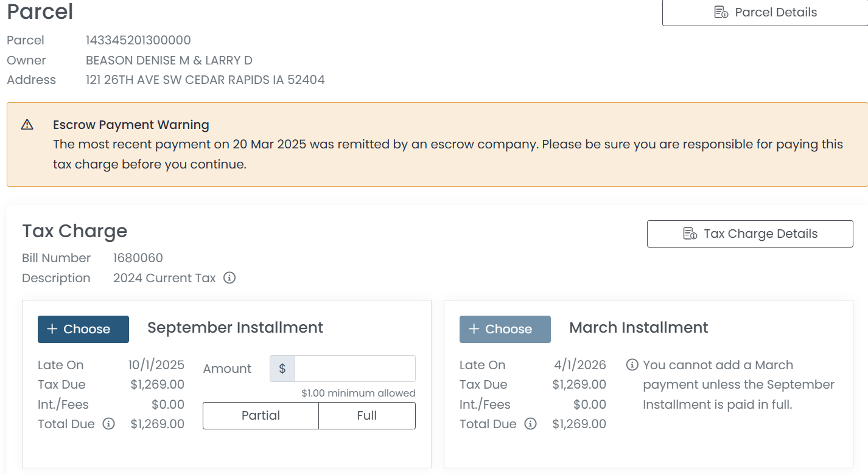
Task: Click plus icon on March Installment Choose
Action: point(474,329)
